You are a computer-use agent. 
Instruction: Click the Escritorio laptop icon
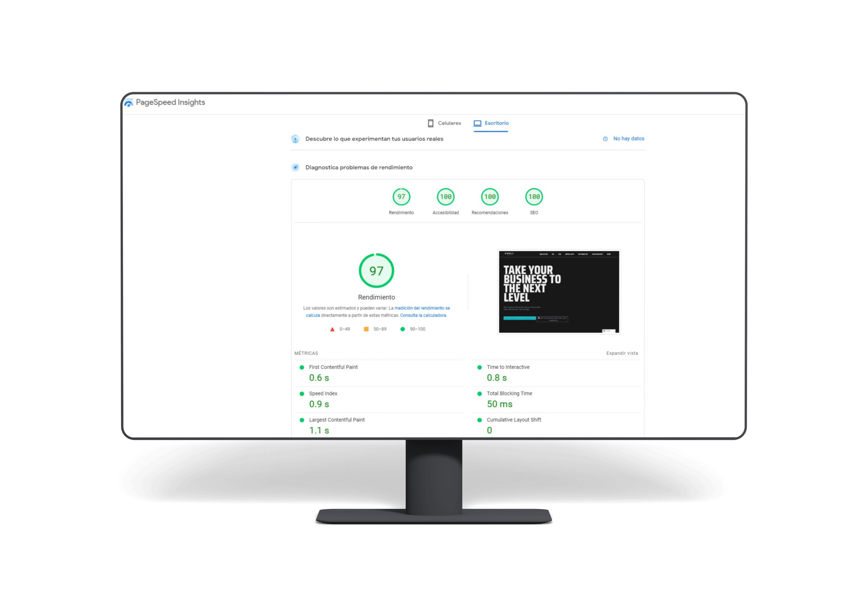(477, 123)
